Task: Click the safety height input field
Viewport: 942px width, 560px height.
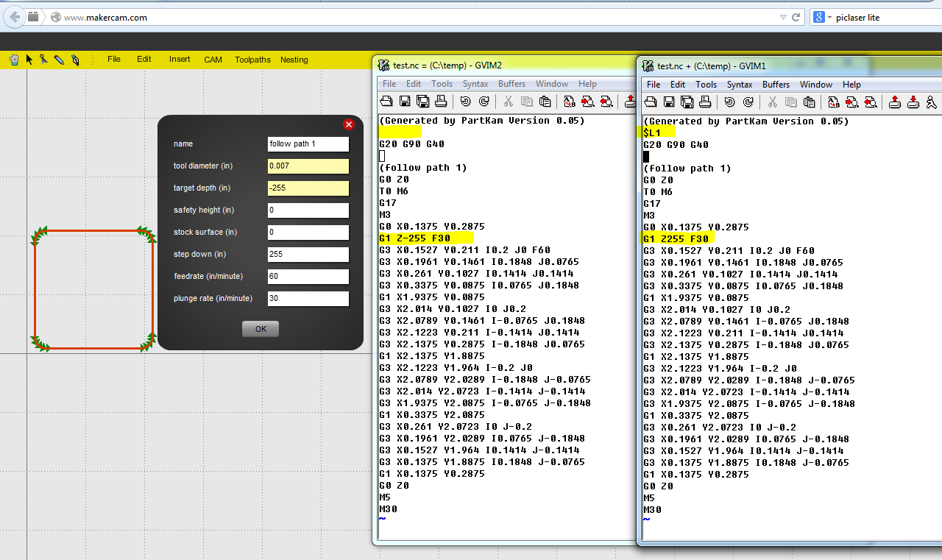Action: tap(308, 210)
